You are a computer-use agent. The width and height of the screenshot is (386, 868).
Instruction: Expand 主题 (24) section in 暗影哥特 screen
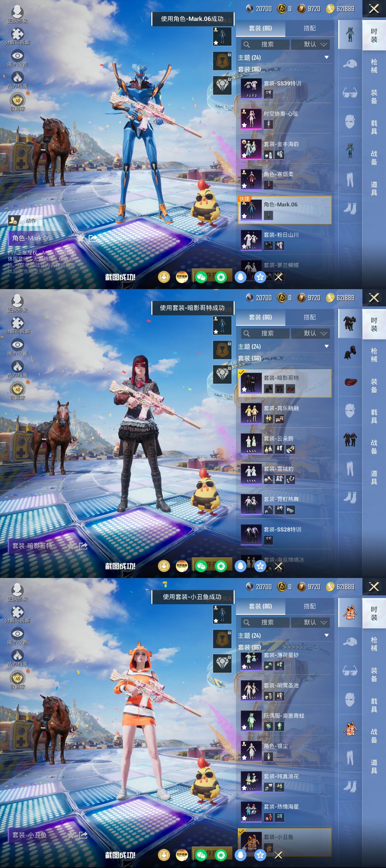click(285, 347)
